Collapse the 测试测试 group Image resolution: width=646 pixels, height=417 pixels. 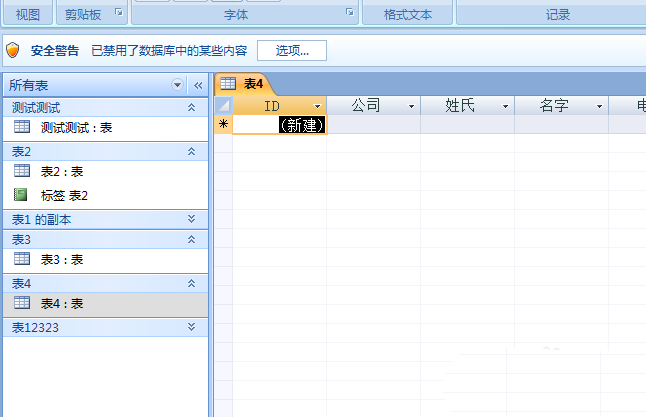pos(192,108)
